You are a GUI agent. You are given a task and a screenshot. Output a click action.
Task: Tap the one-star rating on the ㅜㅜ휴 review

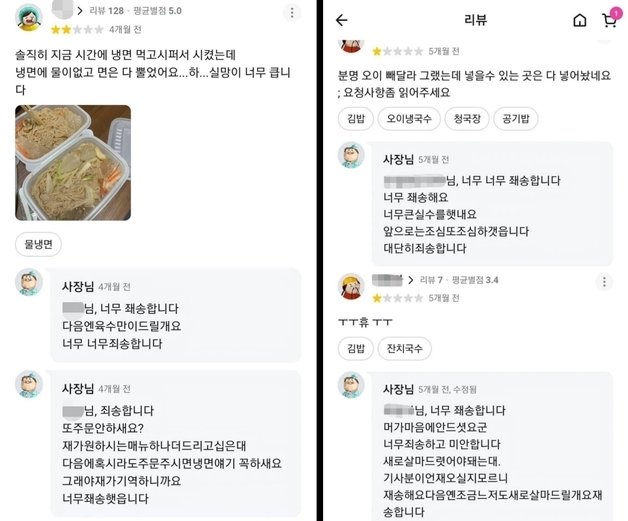pos(397,298)
